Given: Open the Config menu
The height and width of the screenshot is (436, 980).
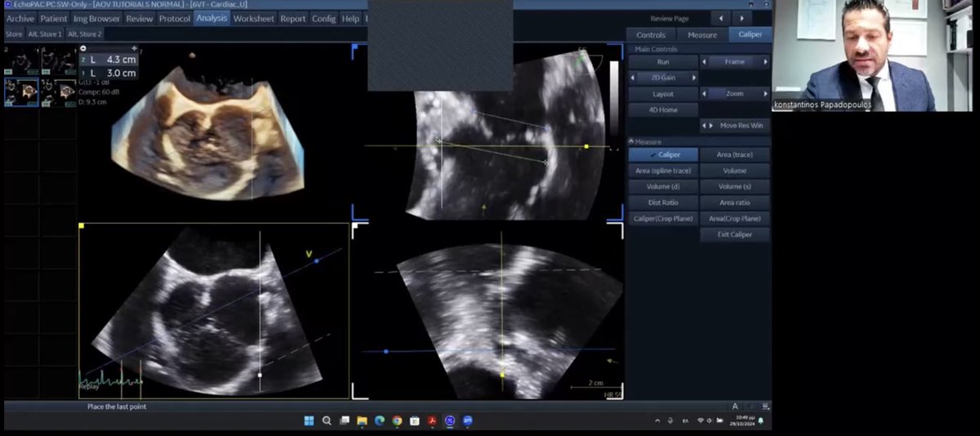Looking at the screenshot, I should click(323, 18).
